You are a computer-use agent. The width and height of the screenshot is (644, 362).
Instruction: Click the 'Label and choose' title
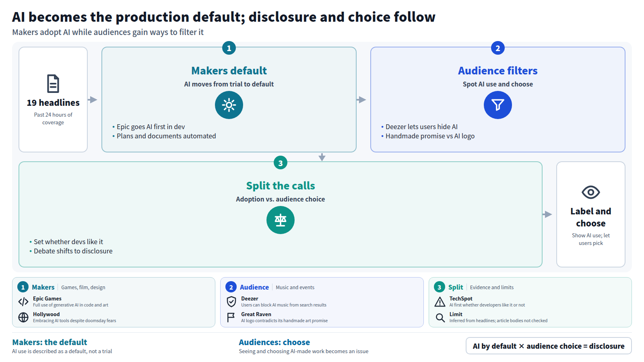591,217
